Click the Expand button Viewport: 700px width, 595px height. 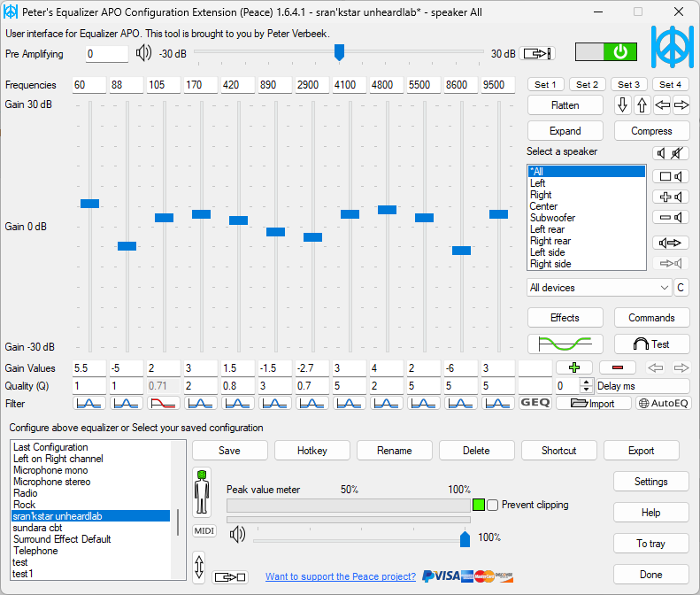[565, 131]
